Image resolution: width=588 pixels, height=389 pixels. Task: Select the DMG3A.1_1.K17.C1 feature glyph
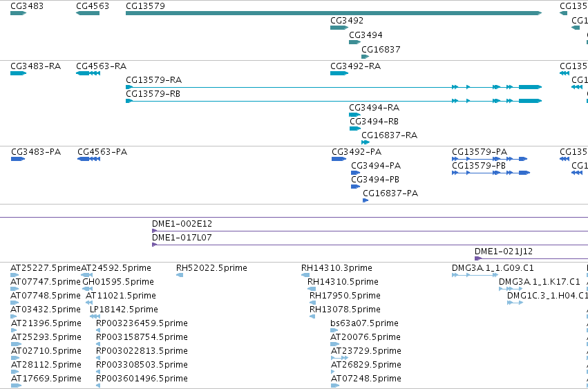tap(511, 289)
